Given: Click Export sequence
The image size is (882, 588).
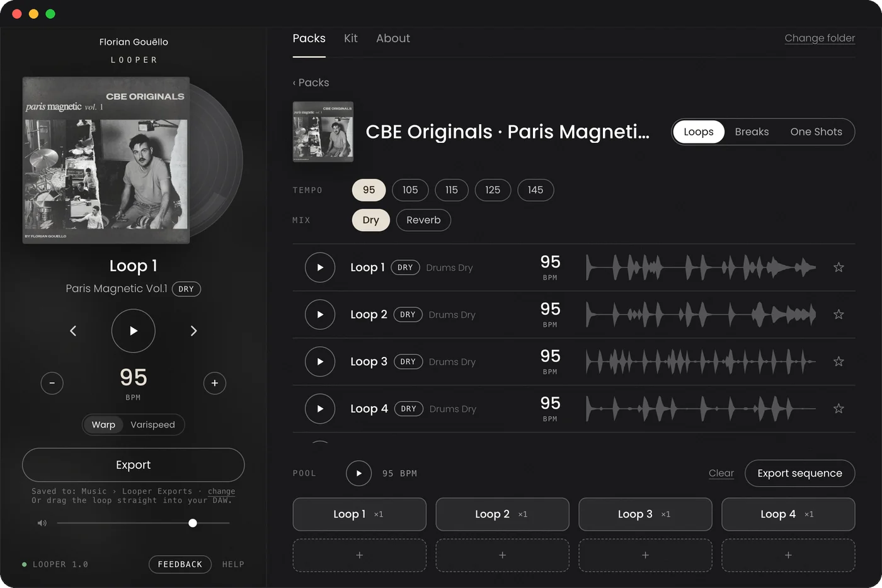Looking at the screenshot, I should coord(799,473).
